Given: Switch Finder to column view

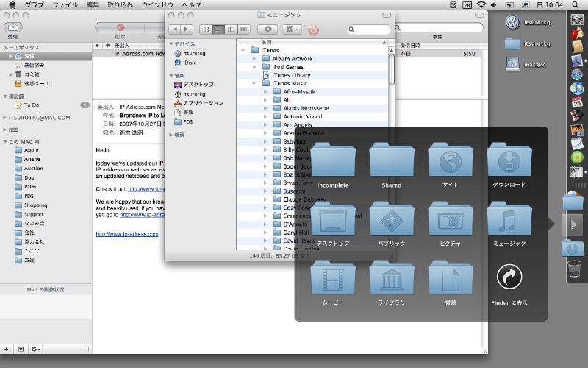Looking at the screenshot, I should point(232,29).
